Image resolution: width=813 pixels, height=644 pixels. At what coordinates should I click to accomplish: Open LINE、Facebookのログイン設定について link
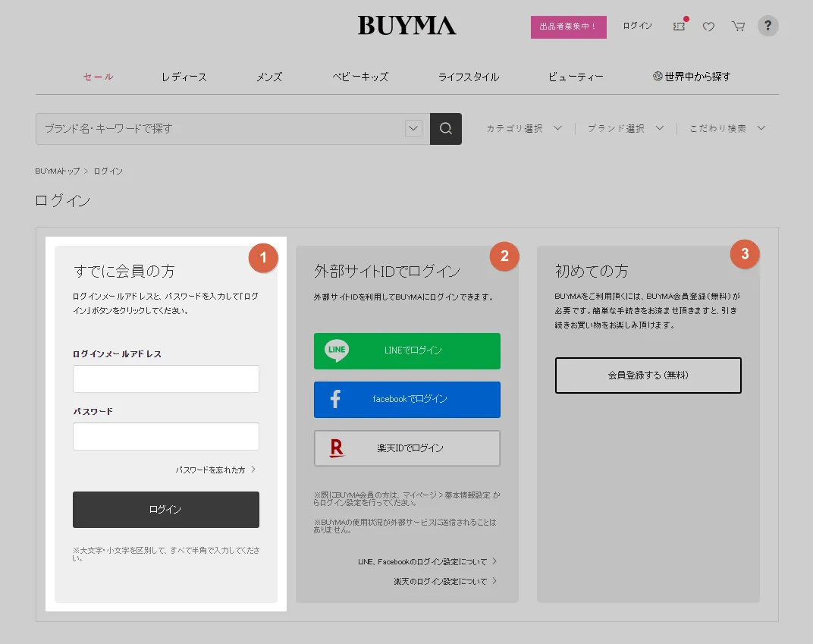(427, 561)
